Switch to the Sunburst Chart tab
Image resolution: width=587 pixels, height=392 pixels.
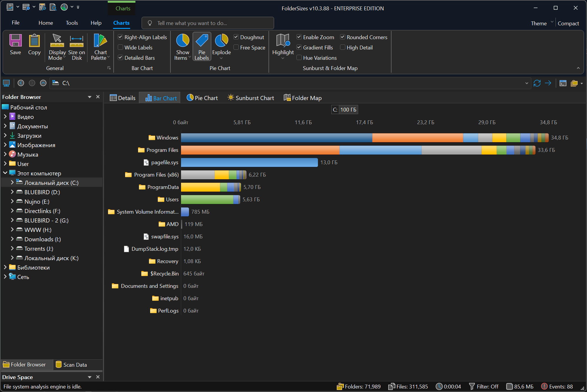pos(251,98)
